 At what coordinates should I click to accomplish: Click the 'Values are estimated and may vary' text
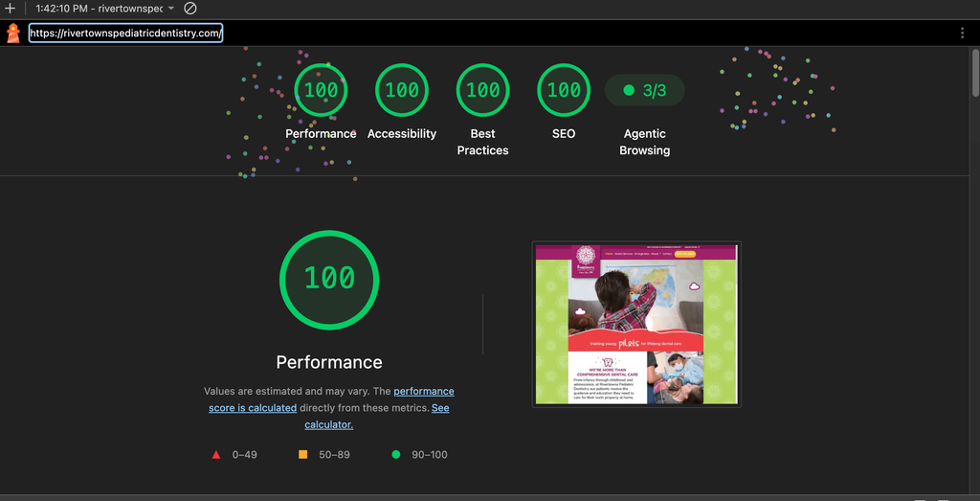287,391
